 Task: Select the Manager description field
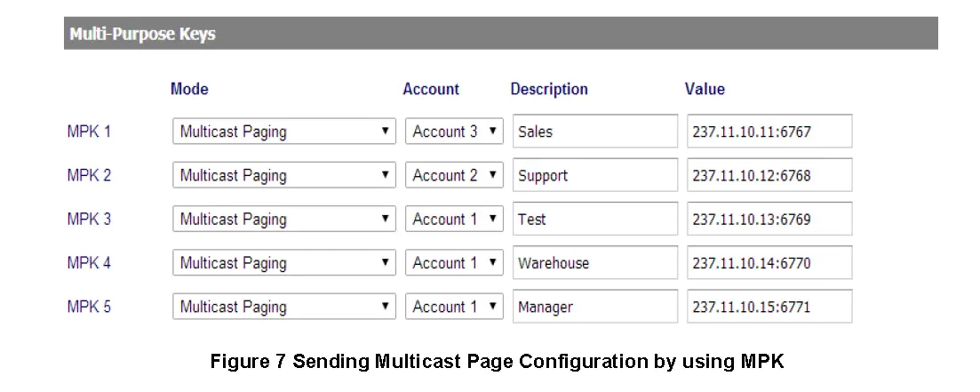click(x=594, y=307)
